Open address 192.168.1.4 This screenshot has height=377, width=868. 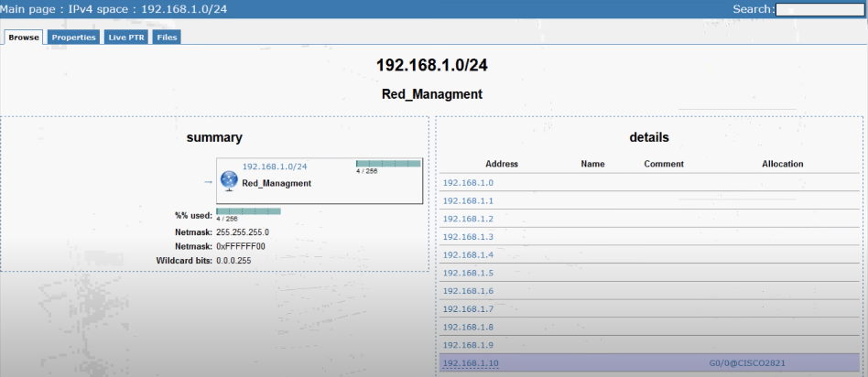pos(468,254)
